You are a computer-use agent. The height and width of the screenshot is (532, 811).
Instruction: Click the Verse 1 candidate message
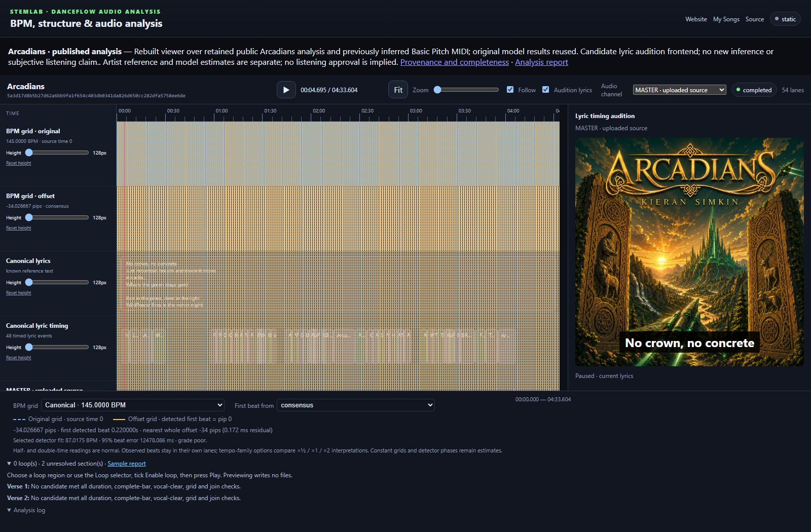(124, 486)
